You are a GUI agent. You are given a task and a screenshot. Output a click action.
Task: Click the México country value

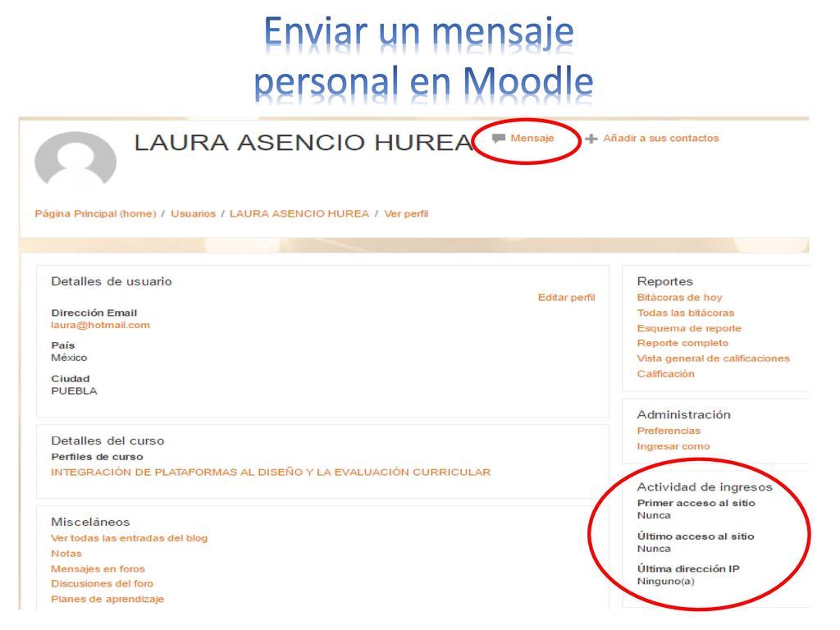coord(69,358)
